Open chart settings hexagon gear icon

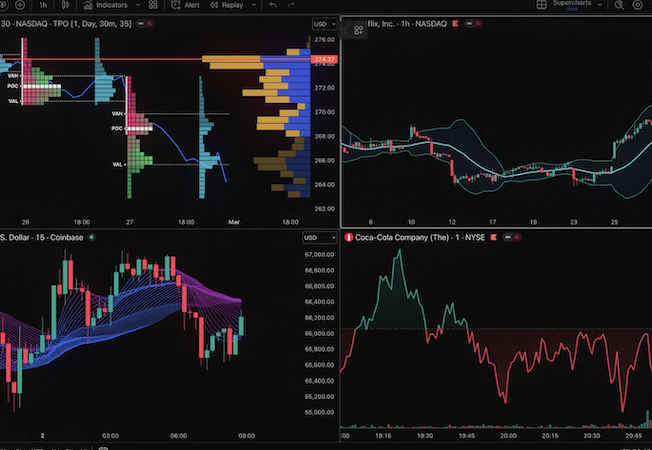tap(637, 5)
